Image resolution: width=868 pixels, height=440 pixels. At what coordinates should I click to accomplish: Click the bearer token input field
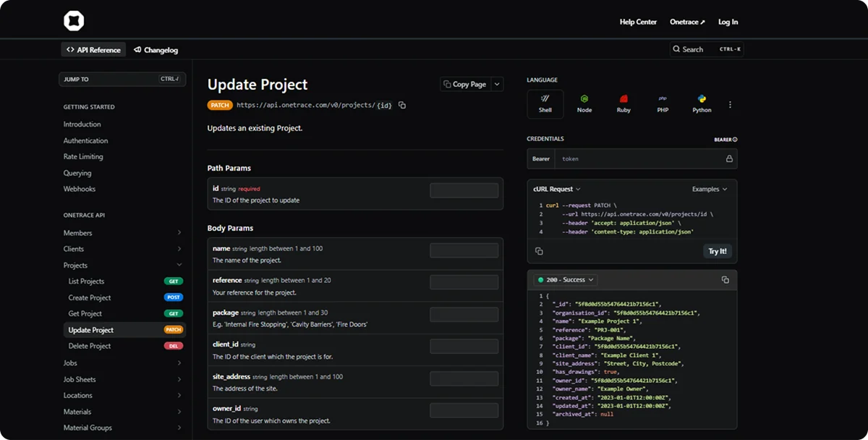click(x=644, y=158)
